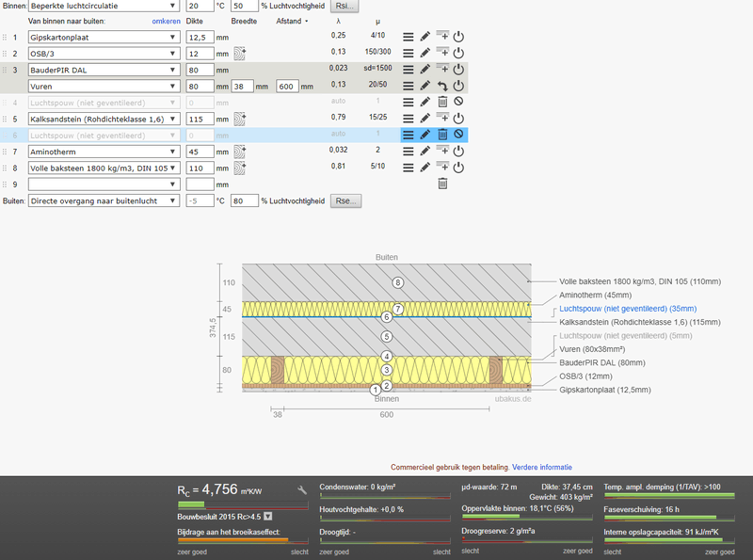
Task: Open the Gipskartonplaat material dropdown
Action: pyautogui.click(x=104, y=38)
